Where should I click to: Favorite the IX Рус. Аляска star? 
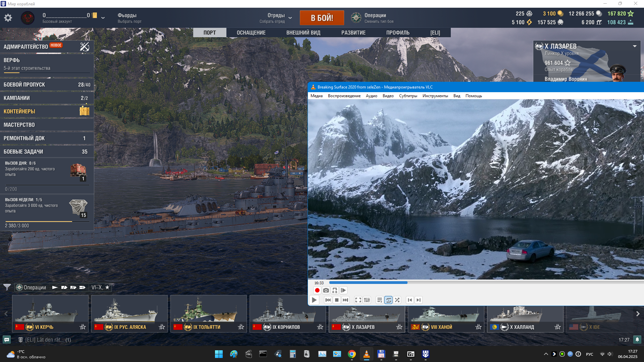[162, 327]
